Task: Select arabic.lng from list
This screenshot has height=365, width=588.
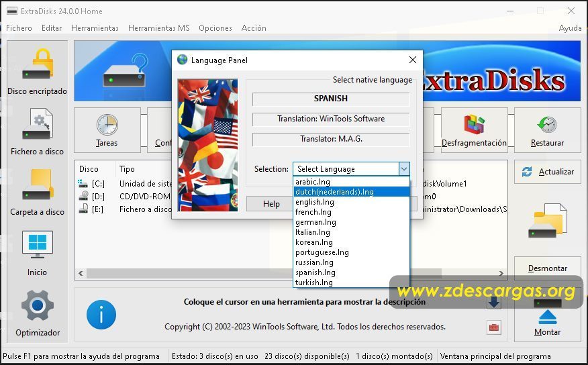Action: coord(351,182)
